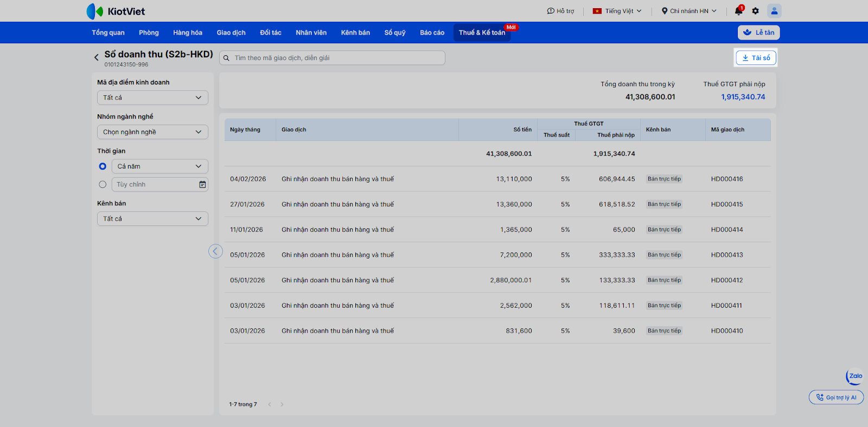This screenshot has height=427, width=868.
Task: Open the user account avatar icon
Action: (x=774, y=11)
